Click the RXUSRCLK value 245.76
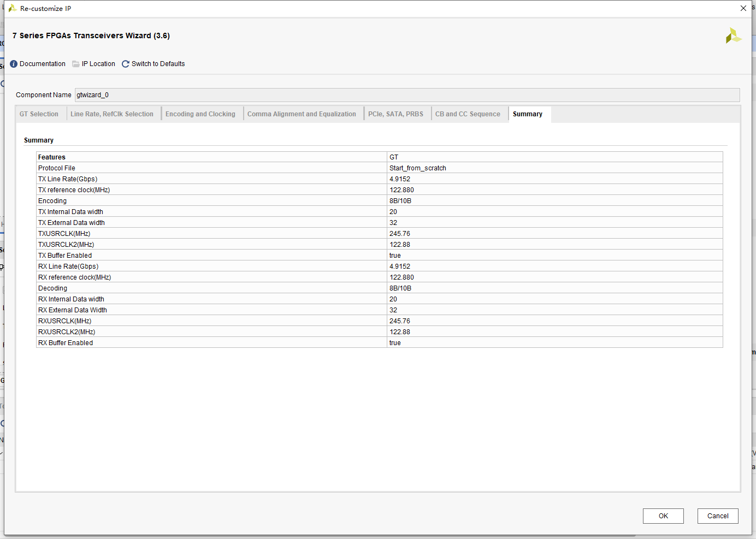The height and width of the screenshot is (539, 756). tap(400, 321)
